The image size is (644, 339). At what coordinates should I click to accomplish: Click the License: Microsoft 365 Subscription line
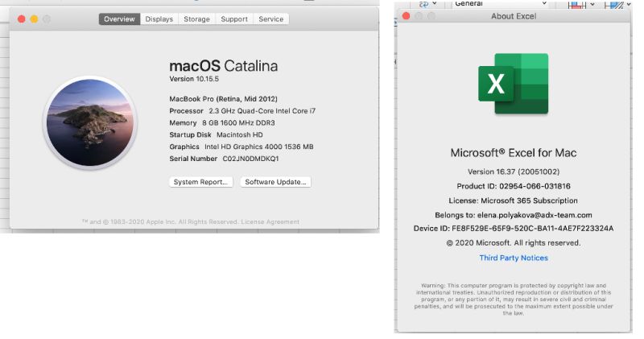point(514,201)
